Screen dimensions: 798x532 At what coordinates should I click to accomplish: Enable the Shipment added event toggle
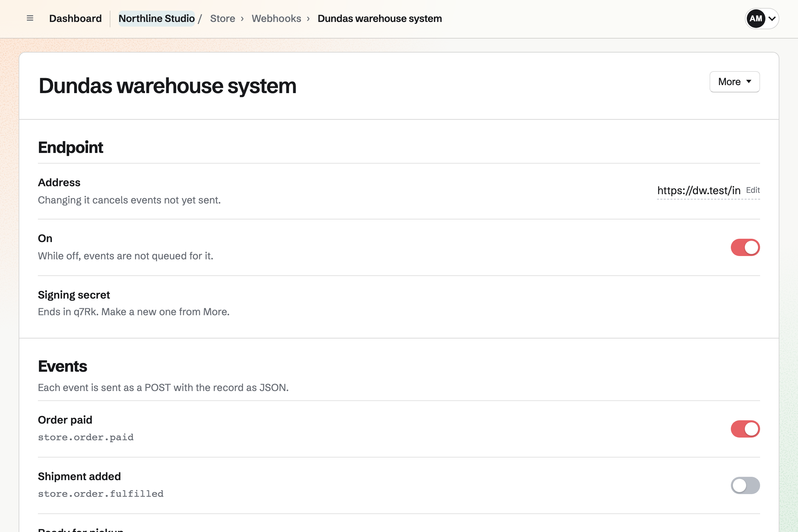pyautogui.click(x=745, y=485)
